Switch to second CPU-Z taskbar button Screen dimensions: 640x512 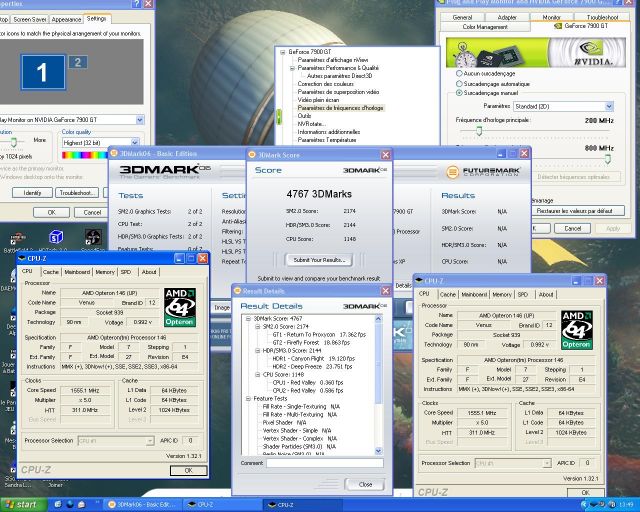tap(302, 505)
